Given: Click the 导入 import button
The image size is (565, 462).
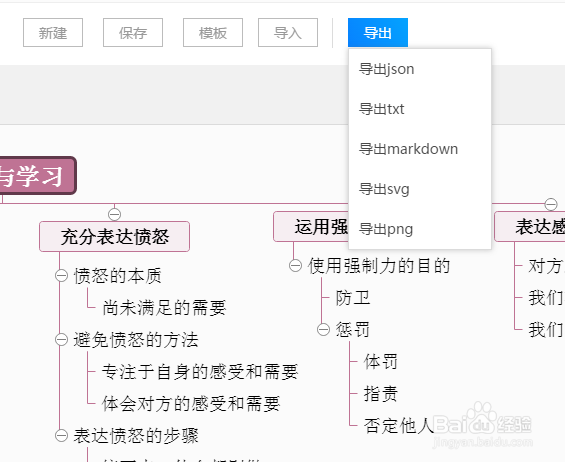Looking at the screenshot, I should [x=288, y=33].
